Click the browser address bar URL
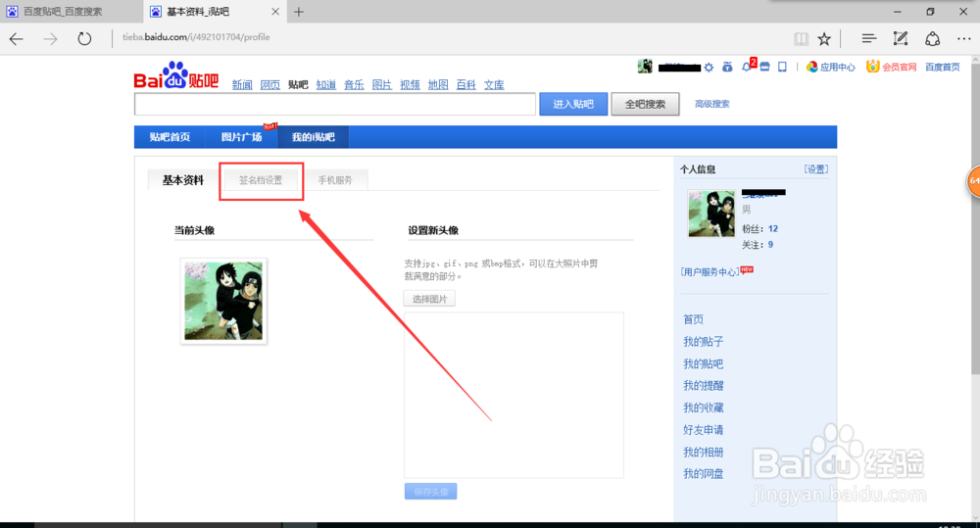This screenshot has height=528, width=980. 196,37
